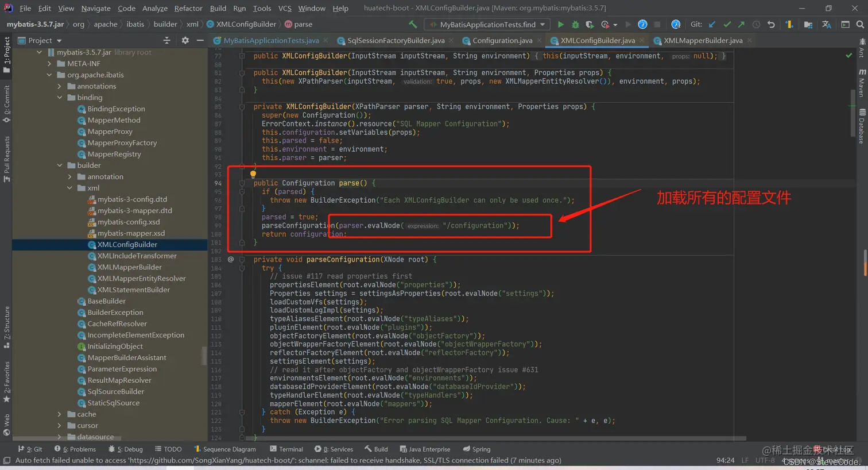This screenshot has height=470, width=868.
Task: Open the 8: Services tool window
Action: point(334,449)
